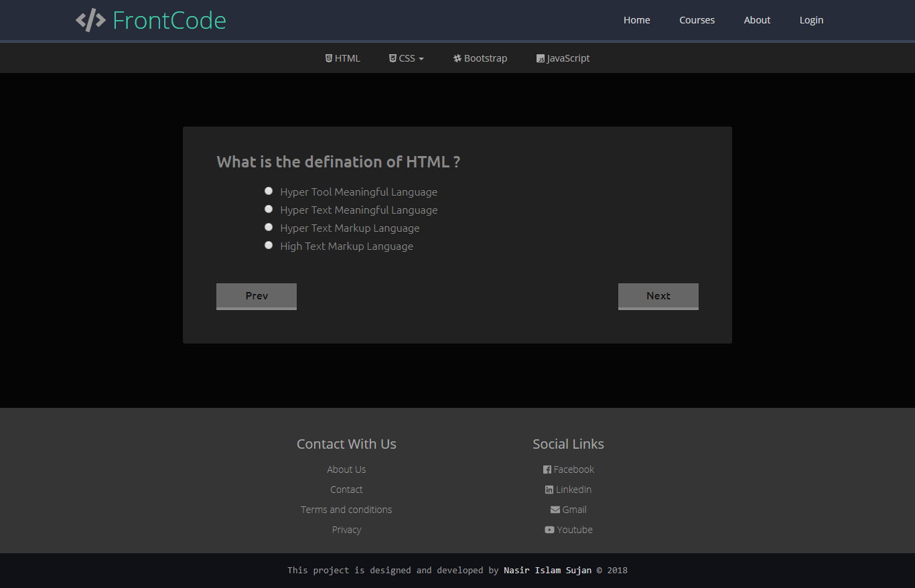Click the About navigation item
915x588 pixels.
pyautogui.click(x=757, y=19)
